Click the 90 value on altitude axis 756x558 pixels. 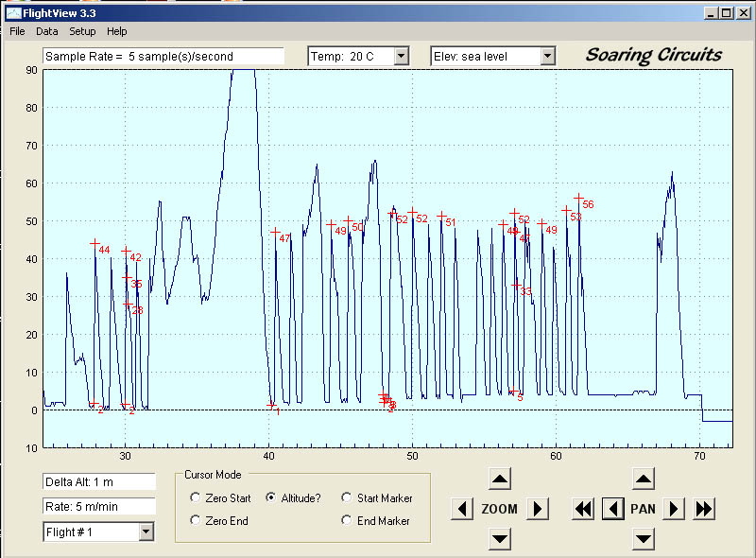(31, 70)
